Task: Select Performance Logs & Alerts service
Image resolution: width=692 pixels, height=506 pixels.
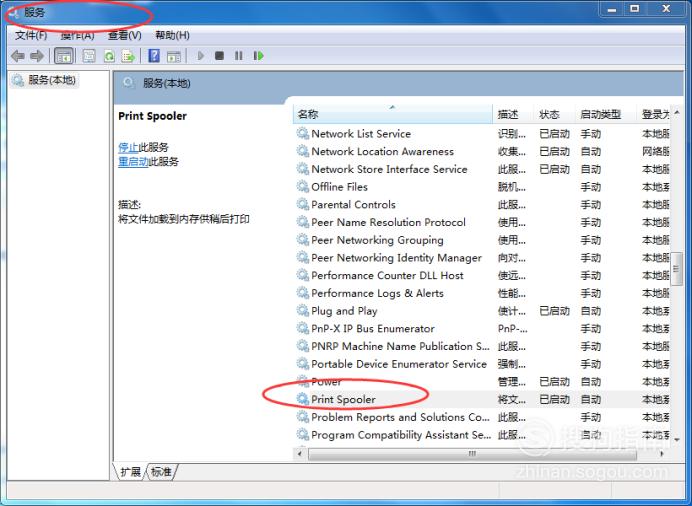Action: point(482,293)
